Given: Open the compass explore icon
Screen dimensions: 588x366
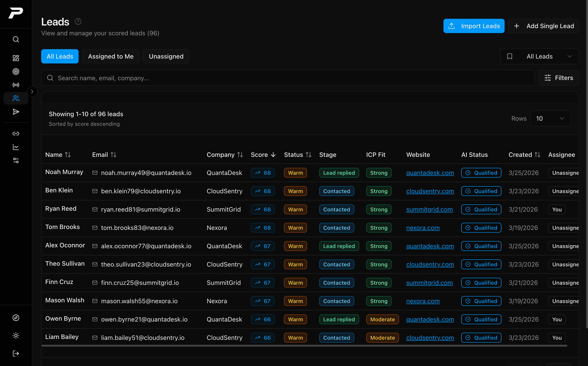Looking at the screenshot, I should click(16, 318).
